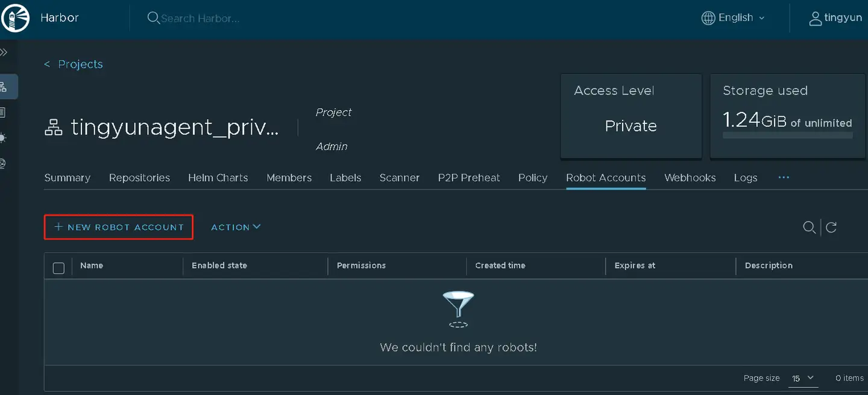
Task: Refresh the robot accounts list
Action: pyautogui.click(x=831, y=227)
